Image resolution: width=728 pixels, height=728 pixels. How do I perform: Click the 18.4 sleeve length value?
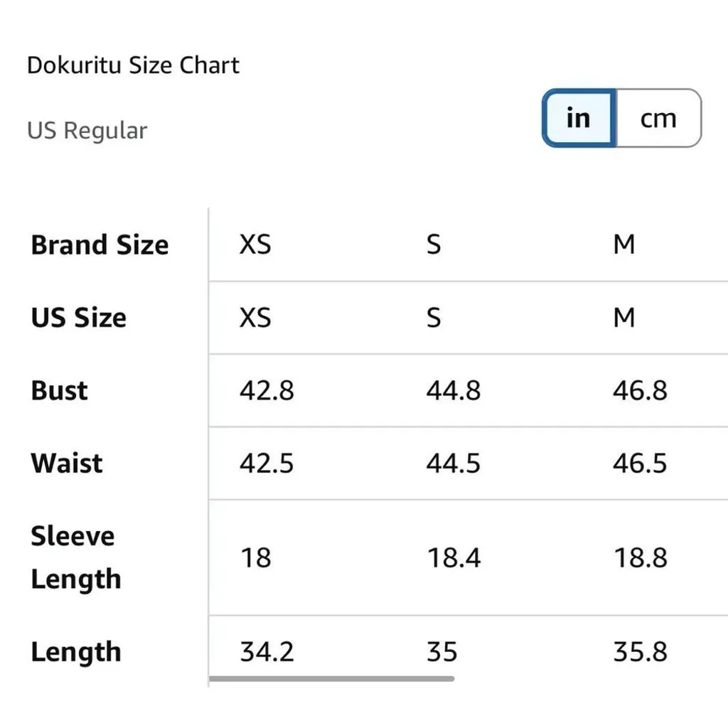(x=454, y=557)
